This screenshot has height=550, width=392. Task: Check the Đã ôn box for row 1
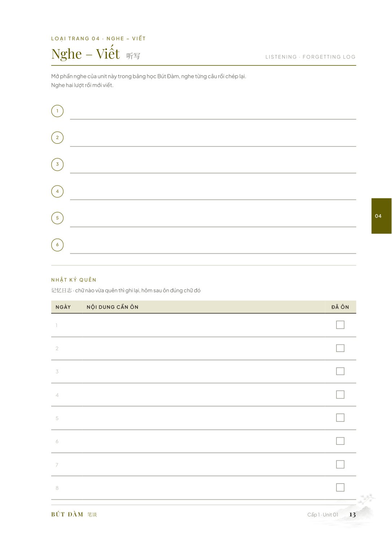340,325
